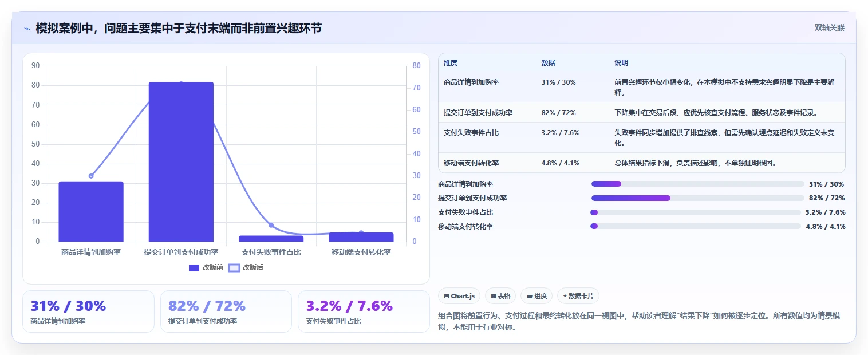Click 支付失败事件占比 in the table
The image size is (868, 355).
click(471, 133)
